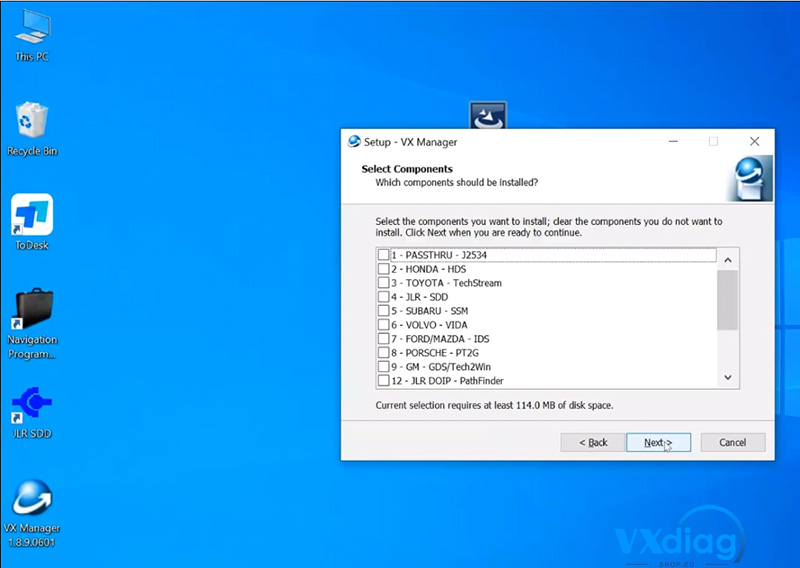Check the 1 - PASSTHRU - J2534 component
Viewport: 800px width, 568px height.
click(x=383, y=254)
